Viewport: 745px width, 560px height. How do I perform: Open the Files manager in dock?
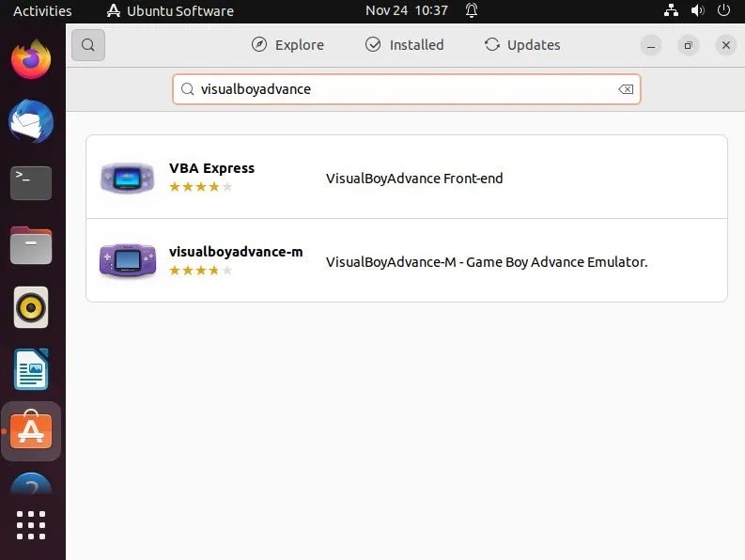tap(31, 245)
